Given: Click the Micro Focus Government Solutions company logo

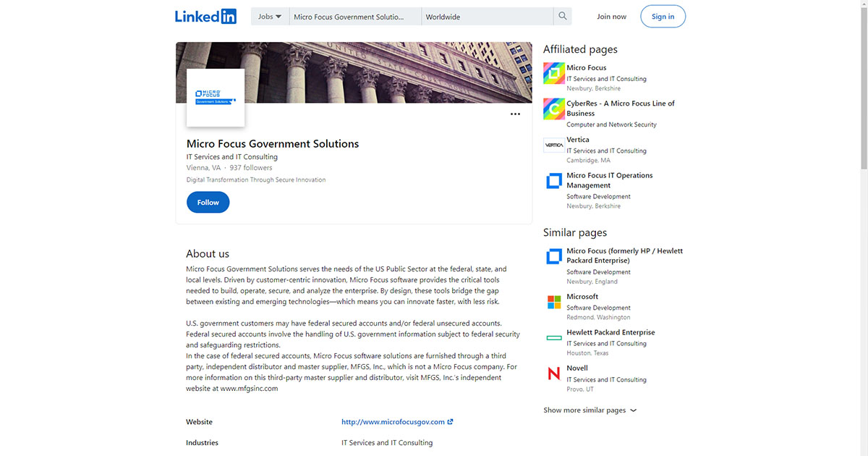Looking at the screenshot, I should coord(216,98).
